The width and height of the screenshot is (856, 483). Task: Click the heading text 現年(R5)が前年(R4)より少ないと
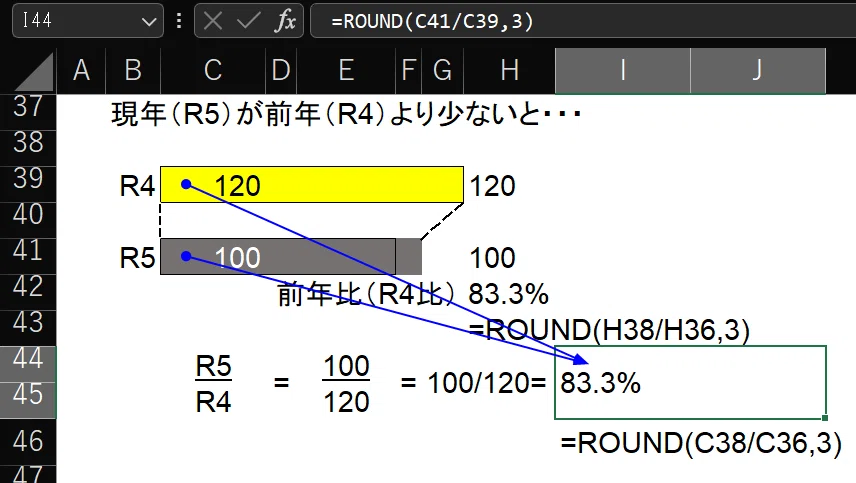pos(346,115)
